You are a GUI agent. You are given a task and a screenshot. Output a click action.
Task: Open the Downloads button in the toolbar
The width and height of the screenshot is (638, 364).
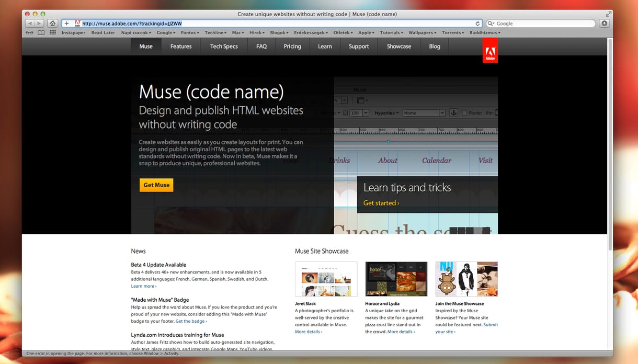604,24
